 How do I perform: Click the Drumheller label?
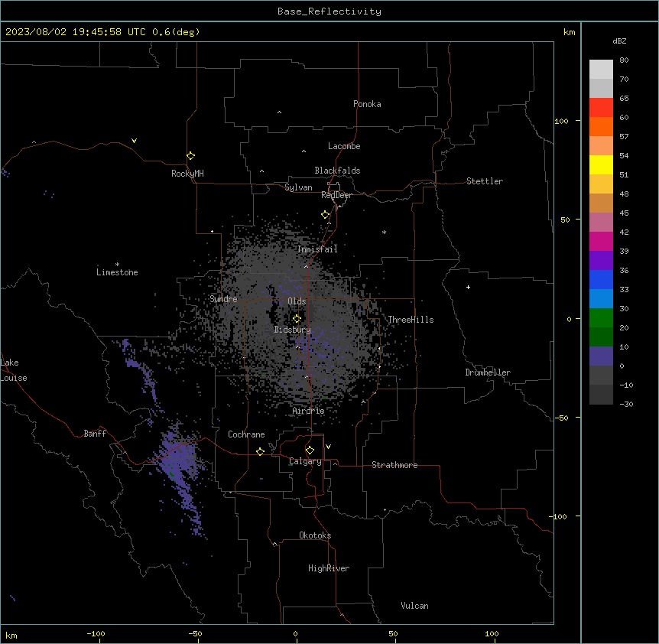(x=488, y=372)
